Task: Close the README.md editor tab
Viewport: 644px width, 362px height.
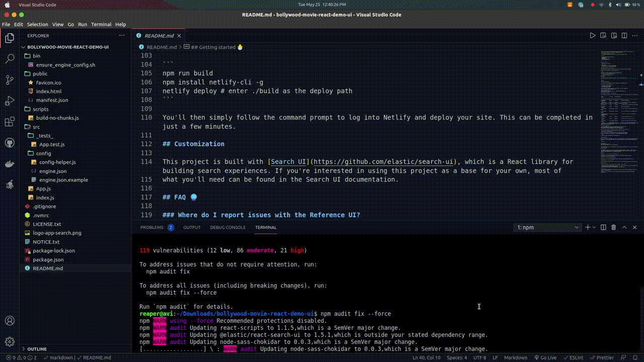Action: [180, 36]
